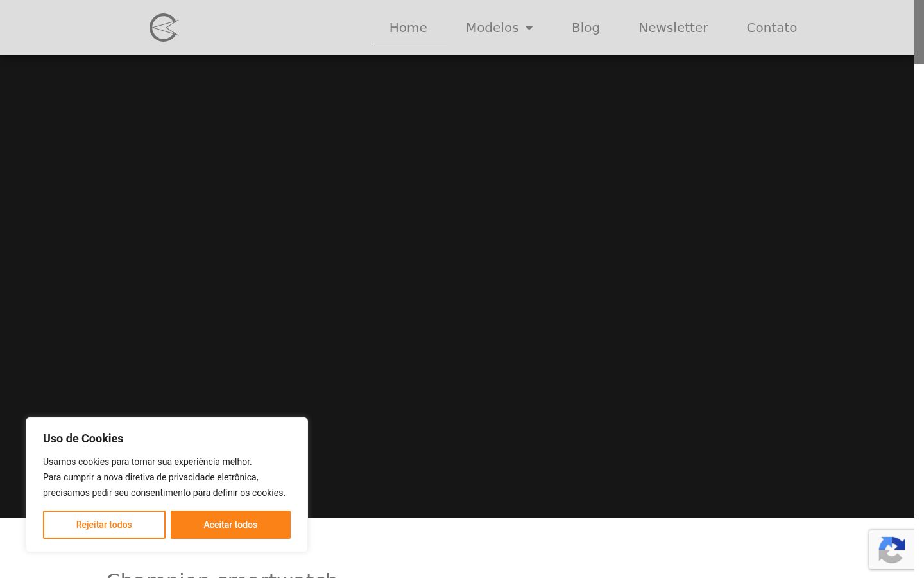Click the Champion logo in the header

(x=164, y=28)
